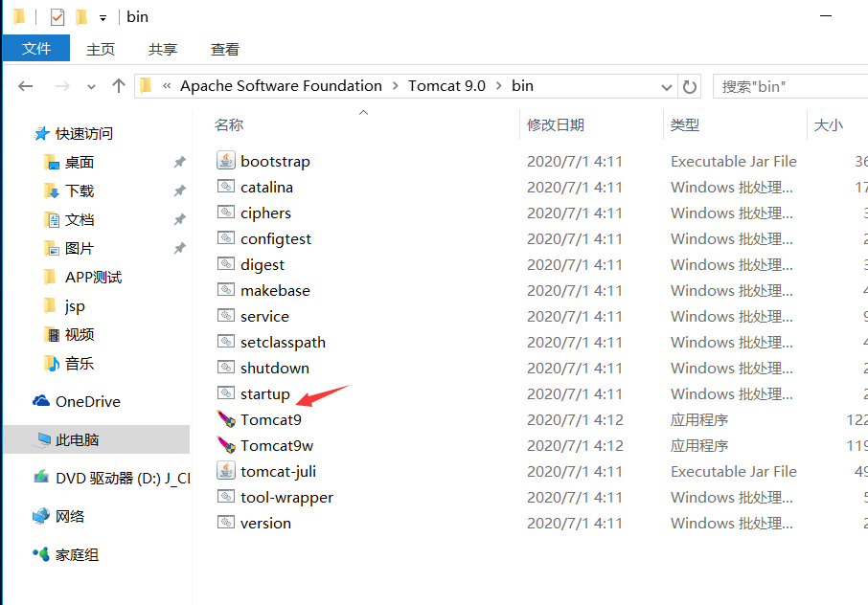Open the quick access toolbar dropdown
Screen dimensions: 868x605
[x=103, y=17]
